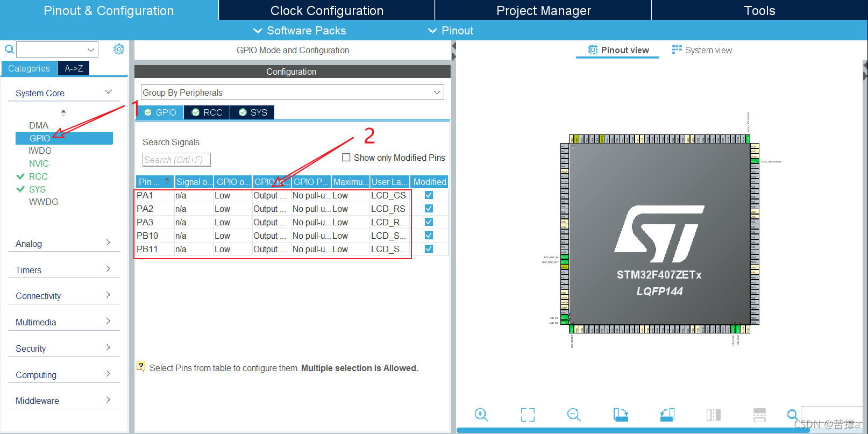Select the GPIO peripheral tab
This screenshot has width=868, height=434.
(x=160, y=112)
